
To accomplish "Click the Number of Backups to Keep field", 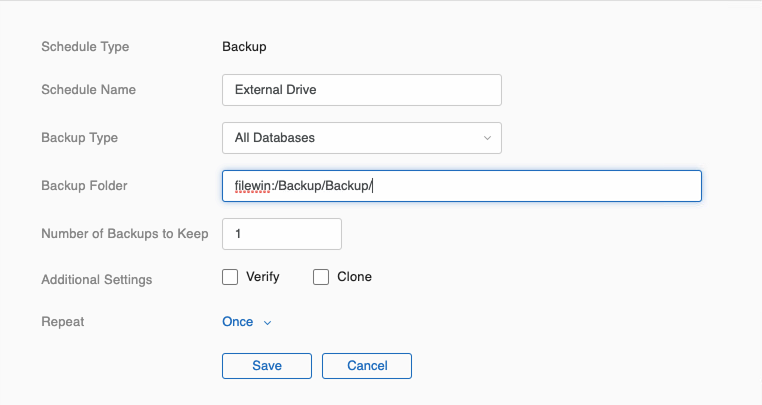I will tap(282, 234).
